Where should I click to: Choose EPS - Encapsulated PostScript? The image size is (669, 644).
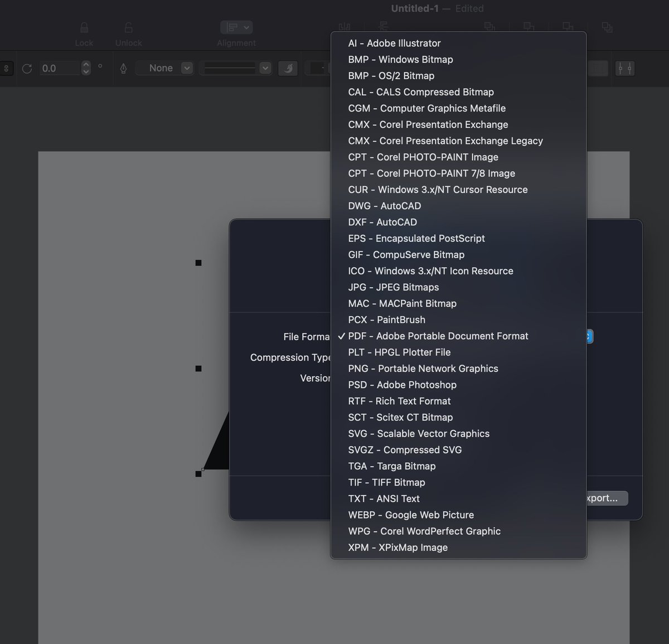(x=458, y=238)
